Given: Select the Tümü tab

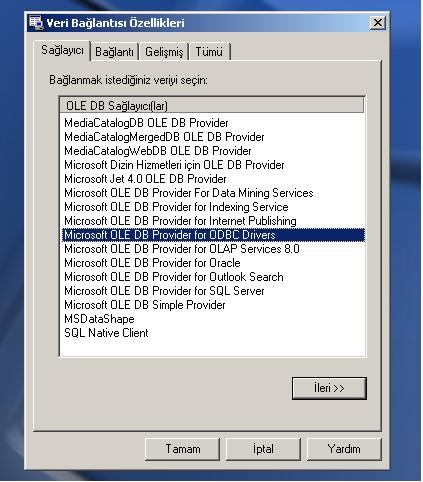Looking at the screenshot, I should point(209,52).
